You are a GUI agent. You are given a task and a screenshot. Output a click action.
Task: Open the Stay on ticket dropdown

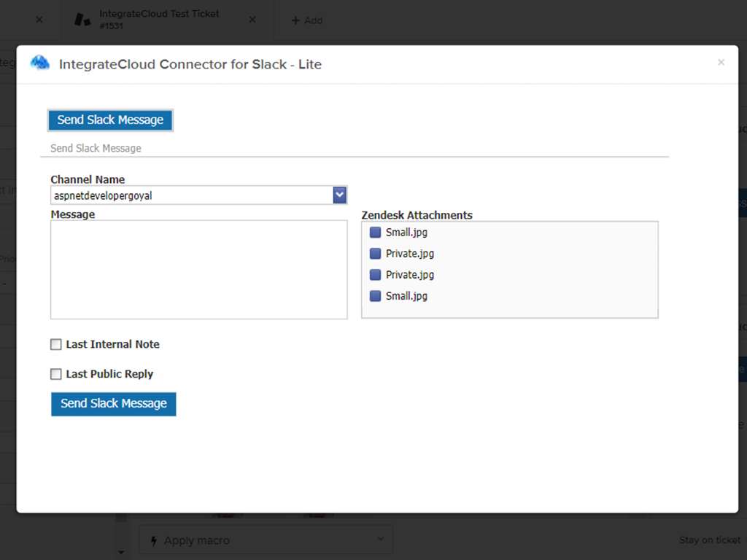[x=709, y=540]
